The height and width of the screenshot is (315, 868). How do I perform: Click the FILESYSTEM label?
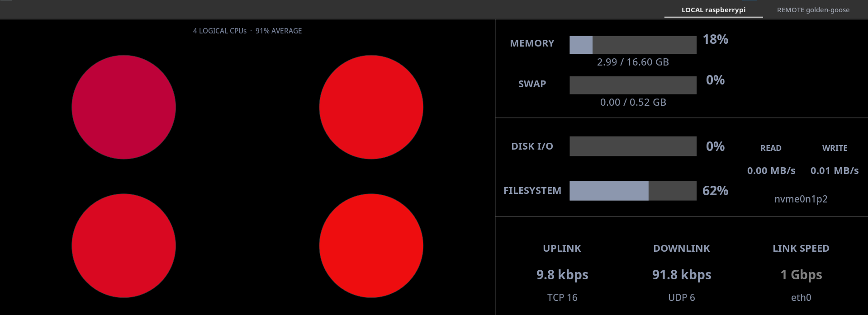pyautogui.click(x=532, y=191)
